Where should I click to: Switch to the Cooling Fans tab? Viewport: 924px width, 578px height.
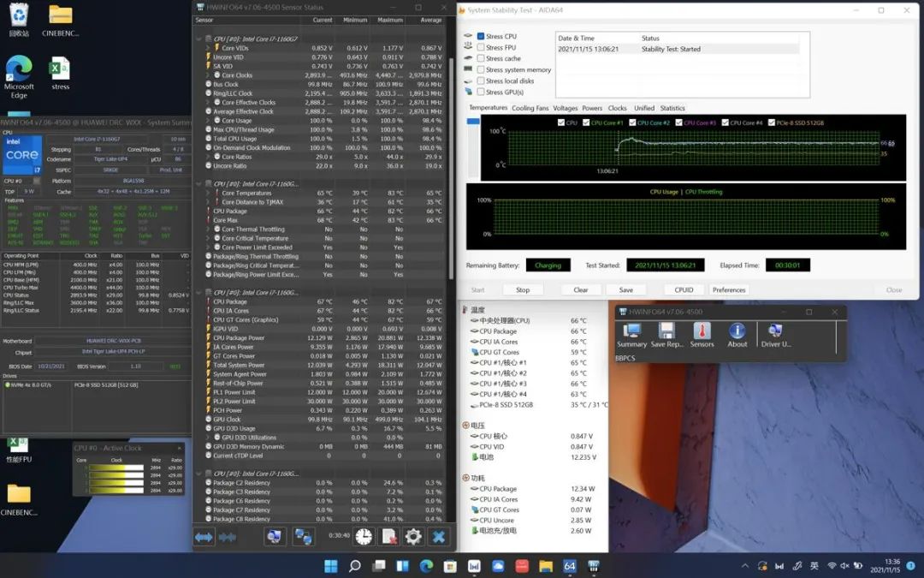[530, 108]
